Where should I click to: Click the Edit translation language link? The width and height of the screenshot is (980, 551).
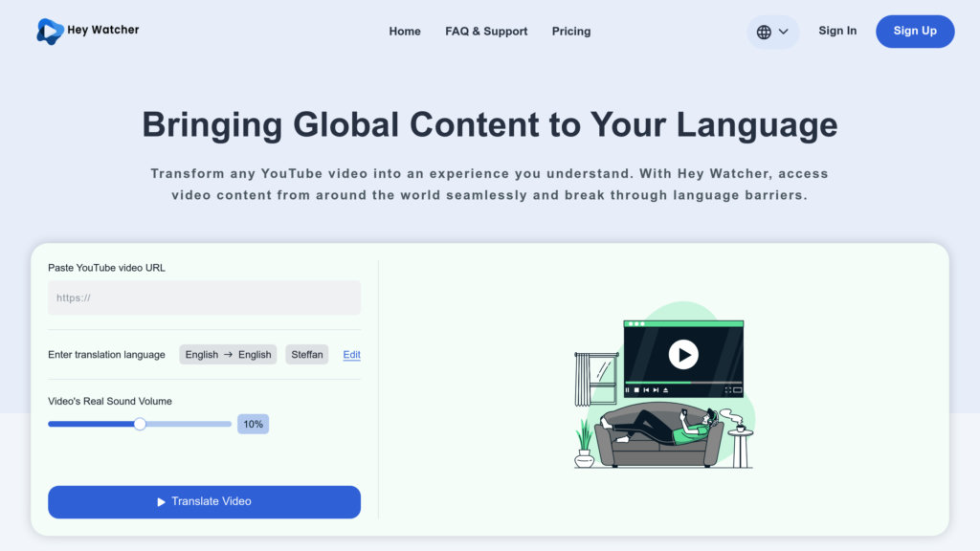351,354
